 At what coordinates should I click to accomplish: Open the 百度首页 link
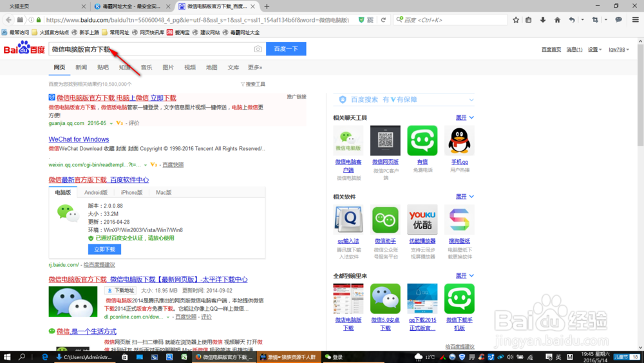[551, 50]
